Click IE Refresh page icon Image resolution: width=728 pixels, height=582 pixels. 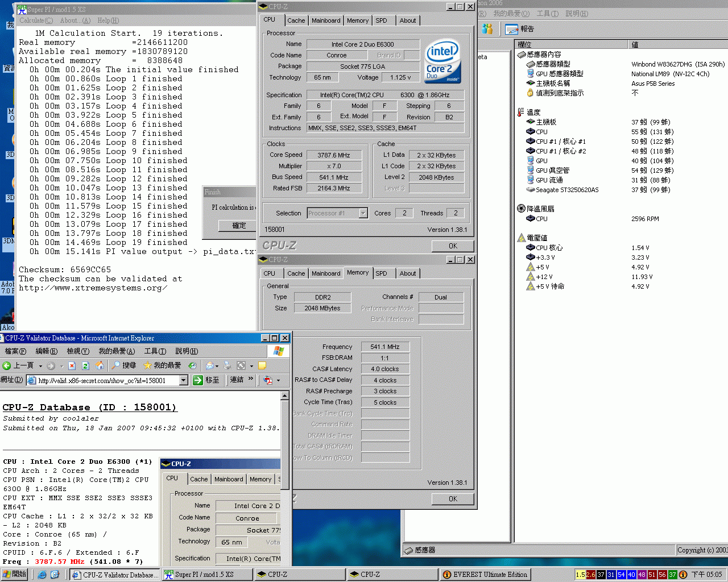coord(85,365)
